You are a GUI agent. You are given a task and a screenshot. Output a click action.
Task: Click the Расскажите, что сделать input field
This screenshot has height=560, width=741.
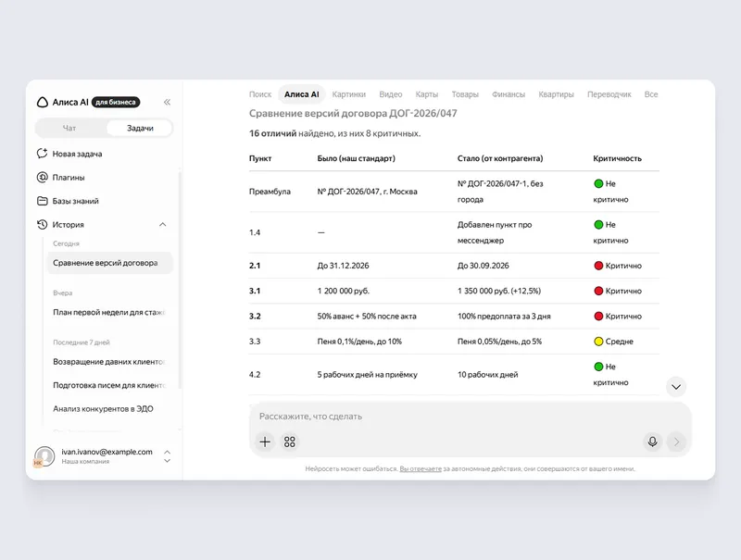tap(470, 417)
